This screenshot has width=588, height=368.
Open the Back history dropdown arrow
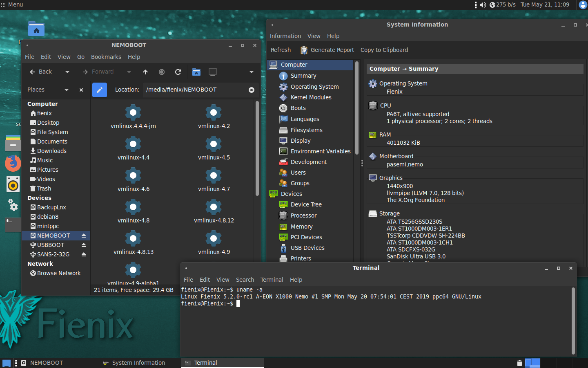pos(67,72)
